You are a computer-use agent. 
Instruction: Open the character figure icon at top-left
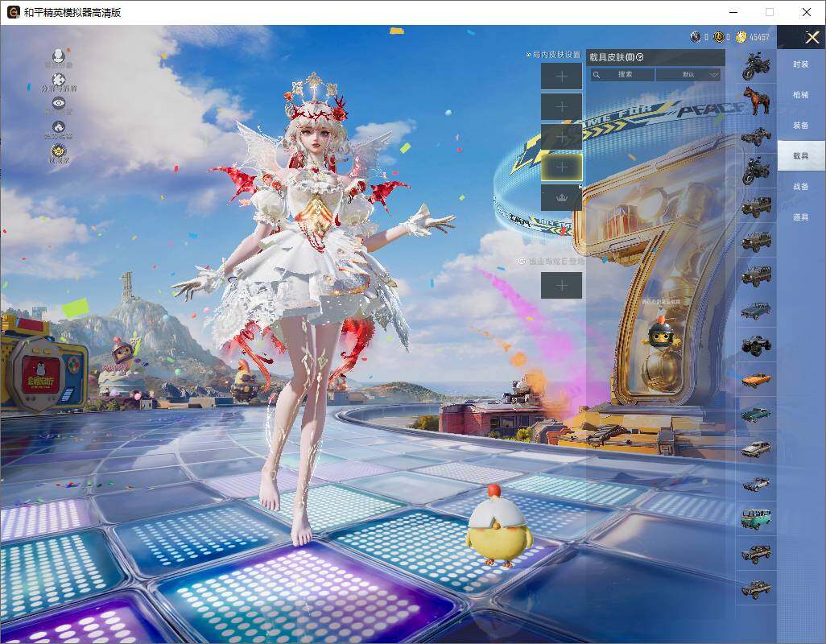(x=58, y=56)
